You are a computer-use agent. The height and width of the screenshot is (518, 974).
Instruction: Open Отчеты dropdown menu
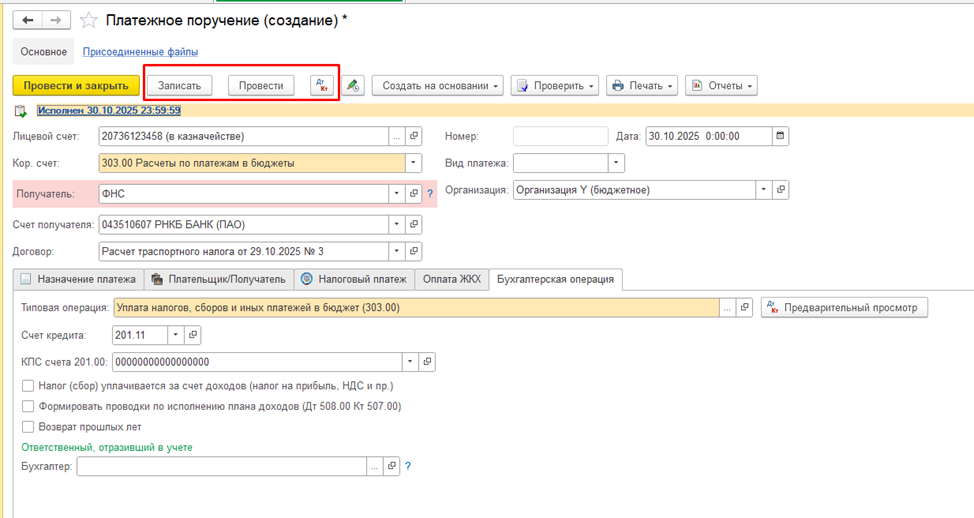721,86
